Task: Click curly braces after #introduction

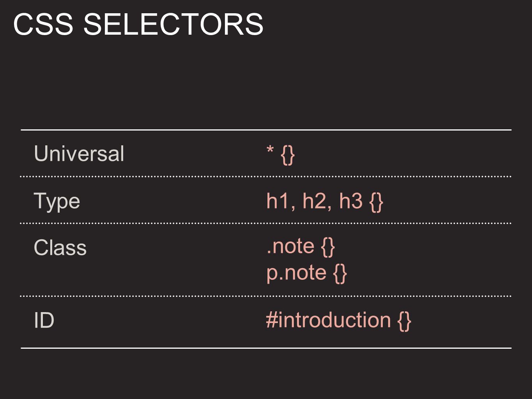Action: click(404, 321)
